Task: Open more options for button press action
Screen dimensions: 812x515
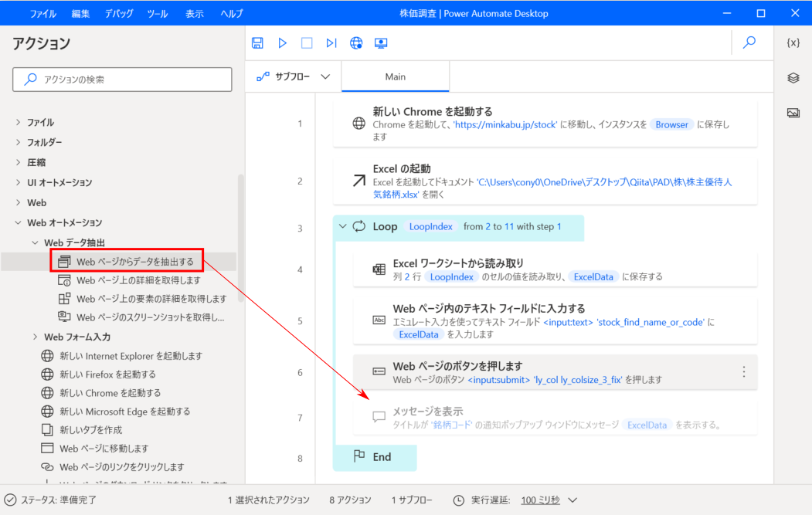Action: (744, 371)
